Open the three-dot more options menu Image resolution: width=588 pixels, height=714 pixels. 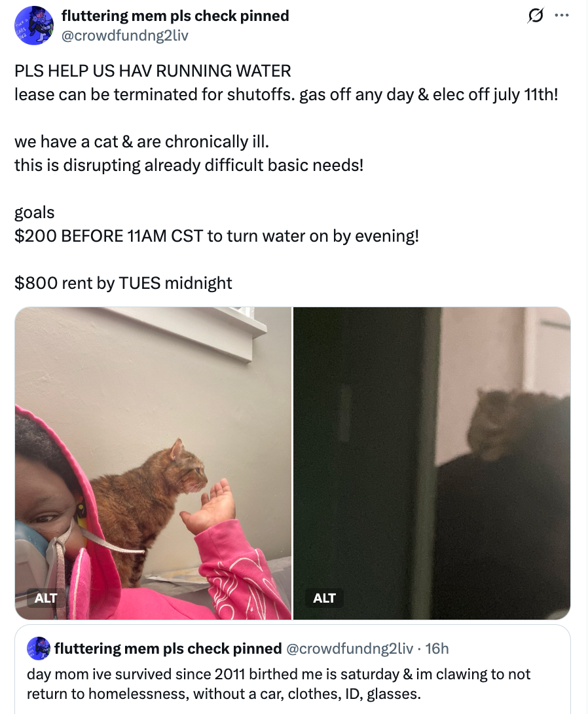point(562,16)
